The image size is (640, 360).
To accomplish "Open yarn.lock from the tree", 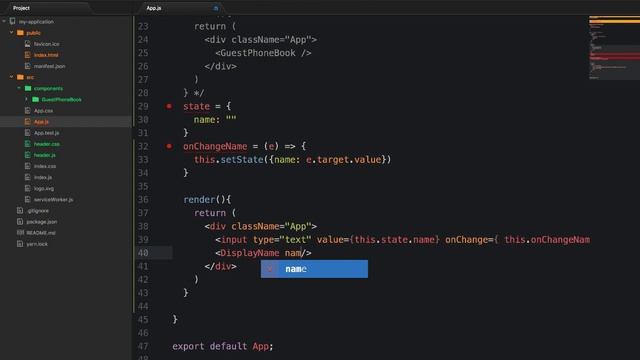I will [37, 244].
